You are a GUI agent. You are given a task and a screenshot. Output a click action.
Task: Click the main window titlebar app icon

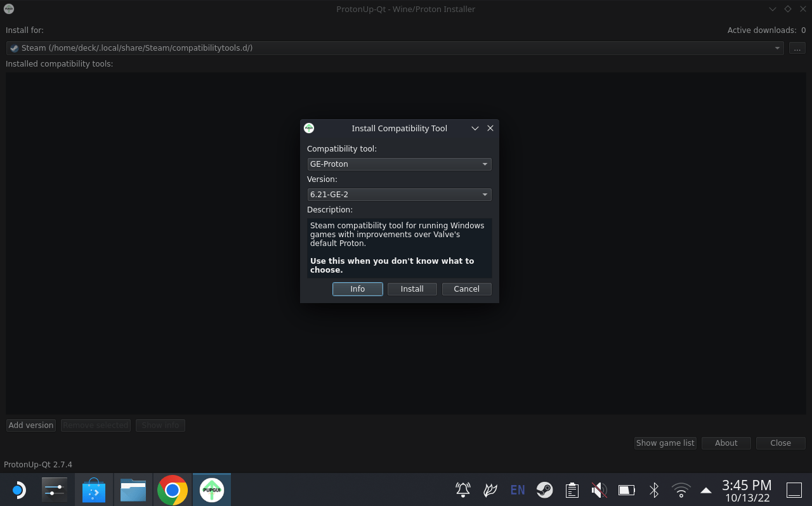click(9, 9)
